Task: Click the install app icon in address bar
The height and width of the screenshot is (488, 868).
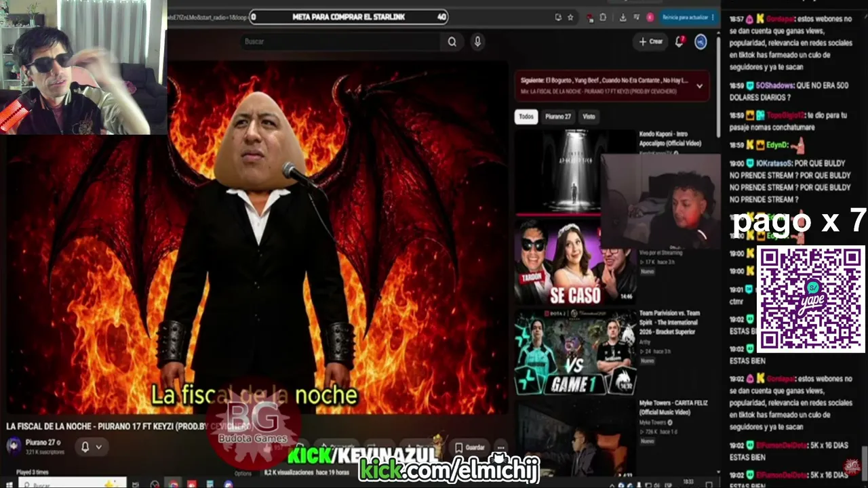Action: coord(558,17)
